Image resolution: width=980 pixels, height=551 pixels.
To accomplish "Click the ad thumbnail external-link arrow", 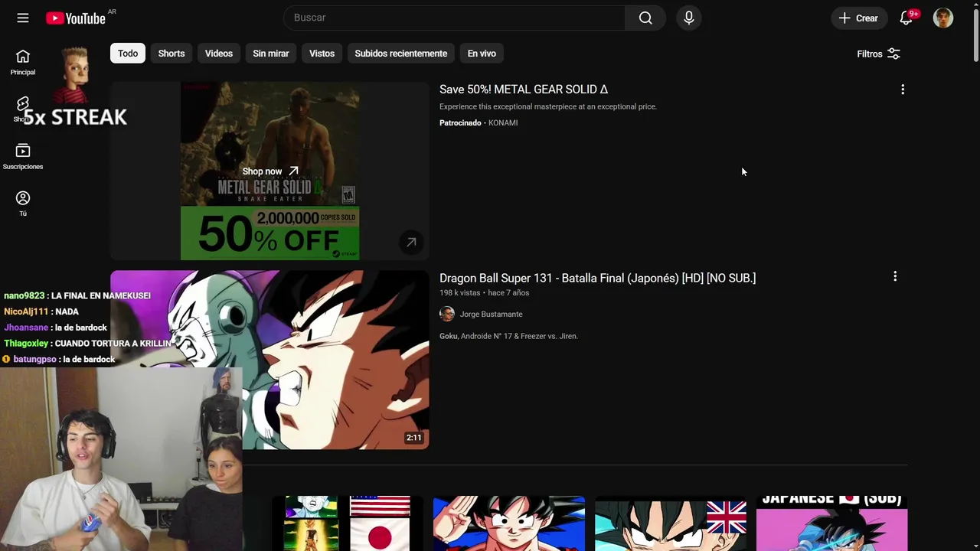I will point(411,243).
